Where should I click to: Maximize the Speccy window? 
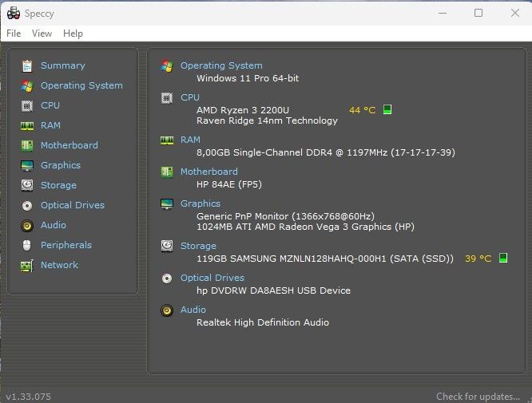click(x=478, y=13)
